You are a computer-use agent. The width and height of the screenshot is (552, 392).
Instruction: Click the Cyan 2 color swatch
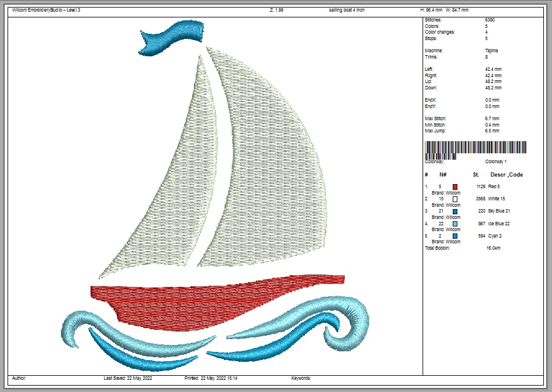(455, 236)
